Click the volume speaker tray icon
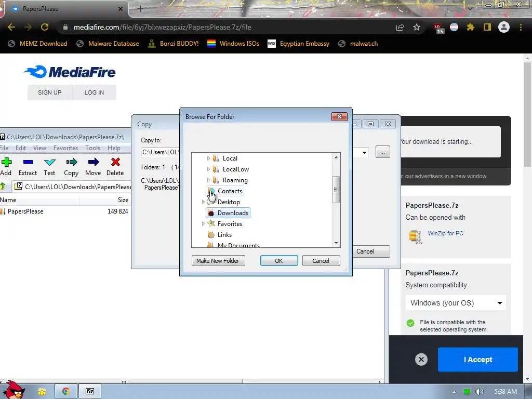 click(x=479, y=392)
